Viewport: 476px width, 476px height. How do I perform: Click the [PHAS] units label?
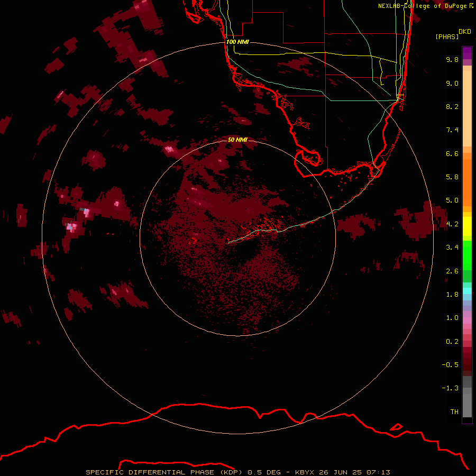[447, 37]
